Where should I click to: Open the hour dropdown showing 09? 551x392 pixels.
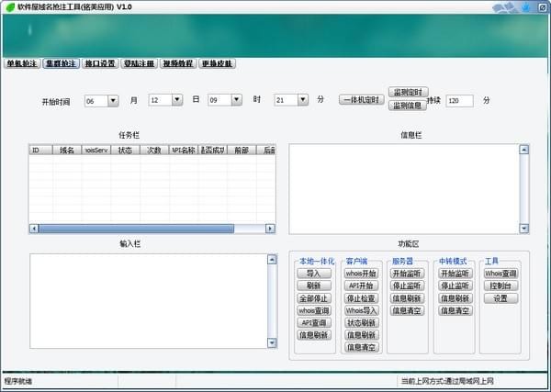coord(237,100)
